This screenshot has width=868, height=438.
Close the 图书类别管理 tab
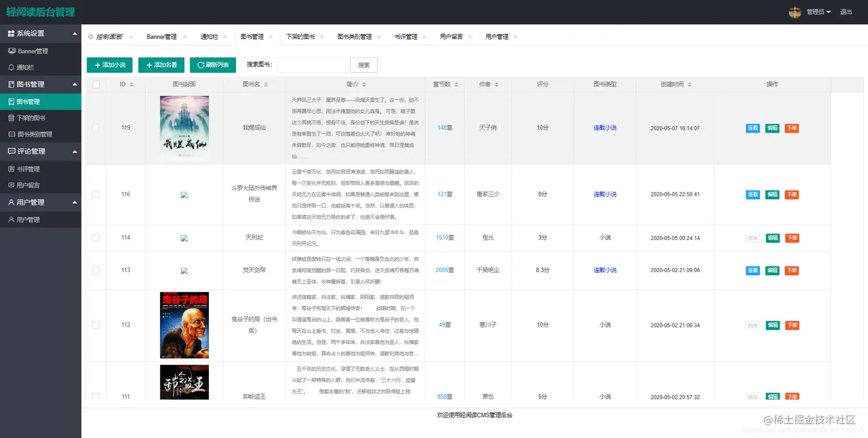coord(379,37)
